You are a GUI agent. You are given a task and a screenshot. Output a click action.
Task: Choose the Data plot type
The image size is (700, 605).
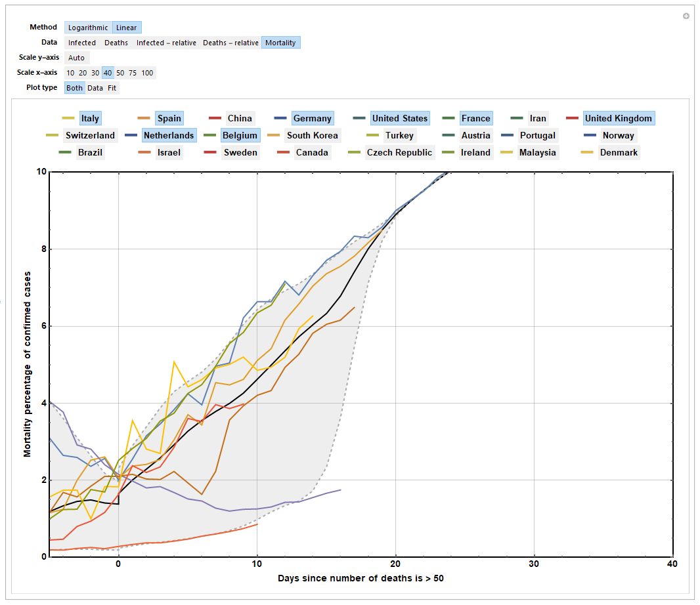pyautogui.click(x=95, y=89)
